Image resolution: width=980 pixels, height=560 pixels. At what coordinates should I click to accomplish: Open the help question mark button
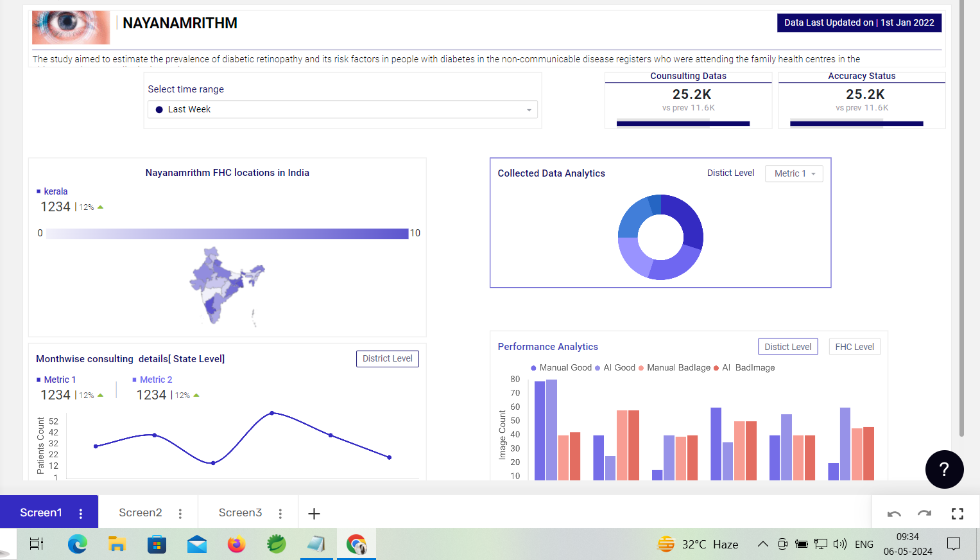coord(944,469)
